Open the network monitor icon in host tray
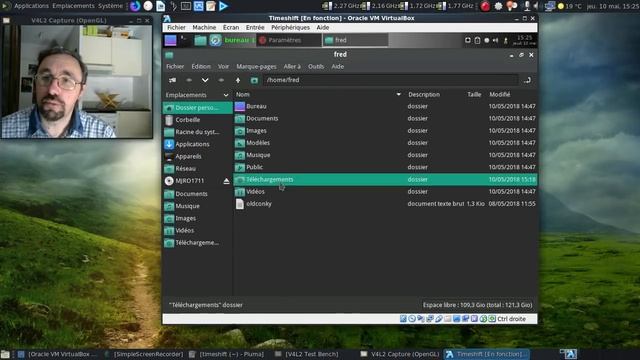This screenshot has width=640, height=360. click(550, 6)
